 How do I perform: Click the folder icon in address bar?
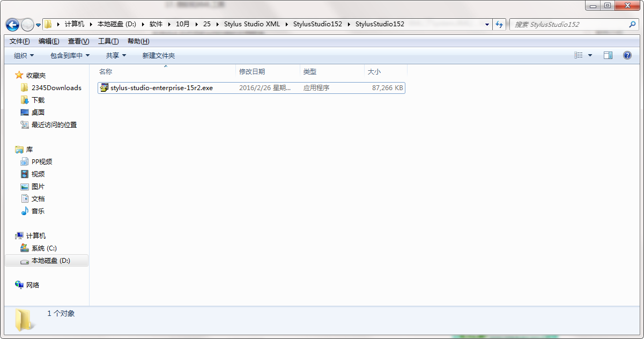[x=48, y=24]
